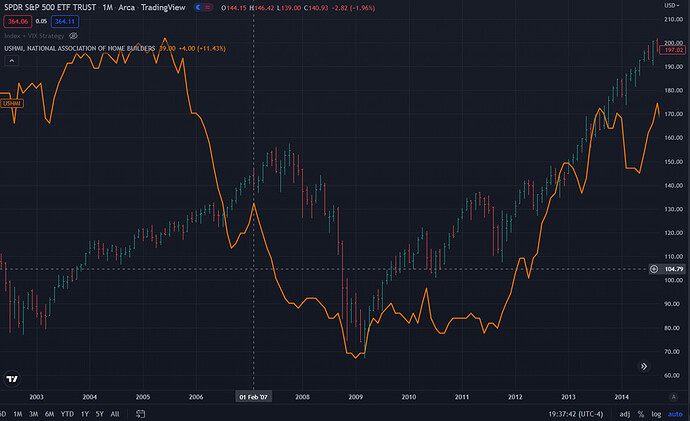This screenshot has width=690, height=421.
Task: Click the USHMI National Association of Home Builders legend
Action: [x=80, y=48]
